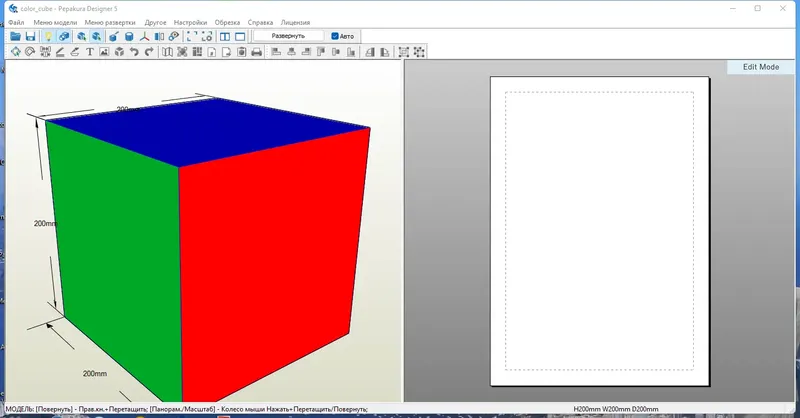
Task: Open the Справка menu
Action: [x=260, y=22]
